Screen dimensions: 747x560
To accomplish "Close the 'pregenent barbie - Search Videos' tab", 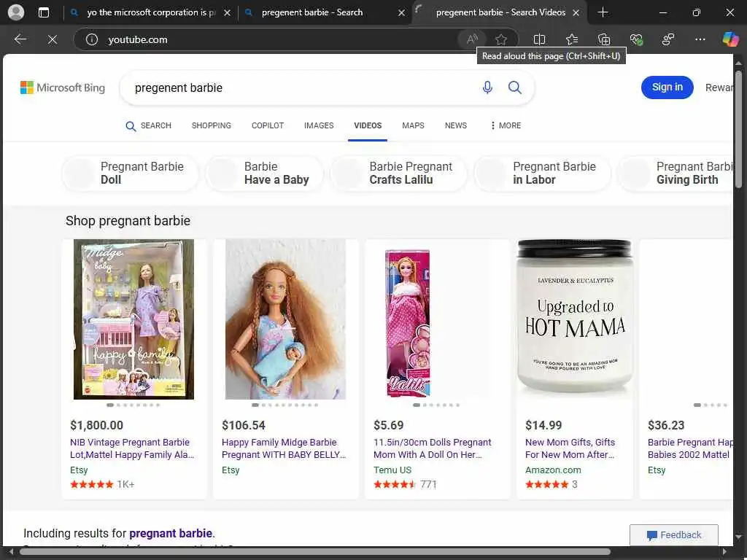I will (576, 13).
